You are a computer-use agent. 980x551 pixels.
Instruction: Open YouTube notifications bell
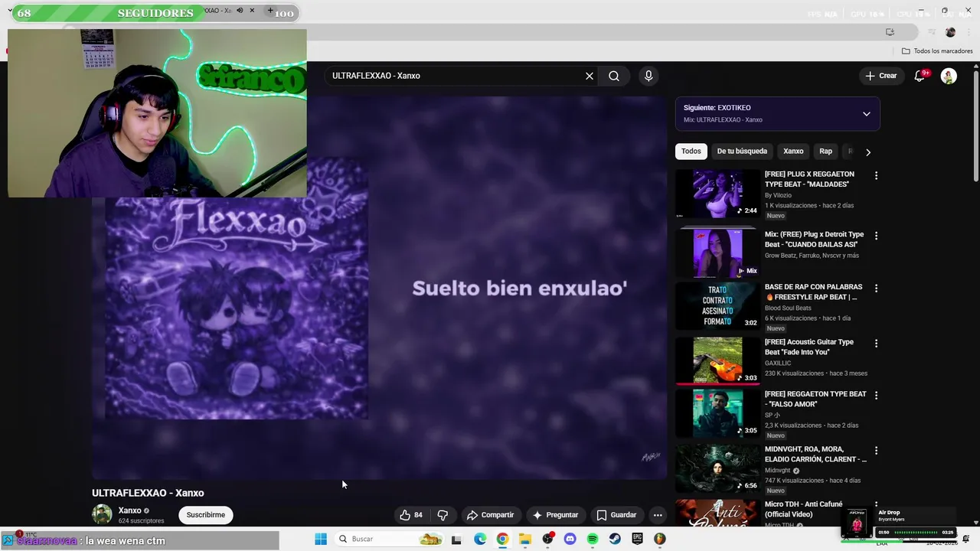pyautogui.click(x=920, y=76)
